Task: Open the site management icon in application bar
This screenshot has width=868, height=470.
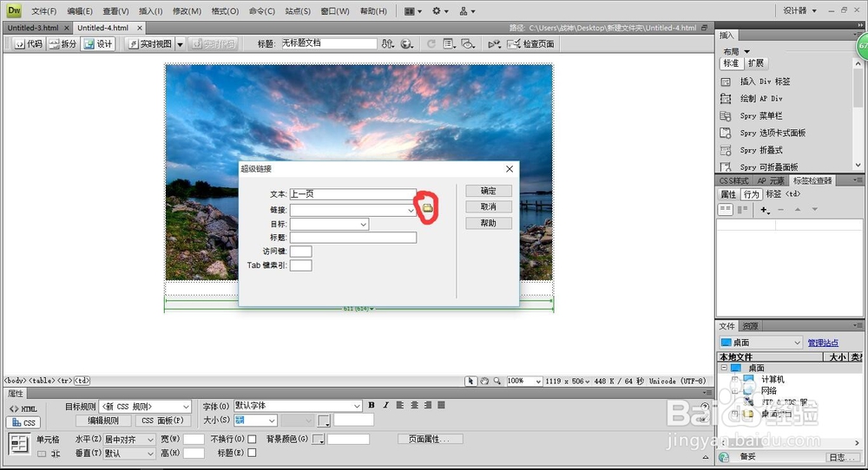Action: (x=467, y=11)
